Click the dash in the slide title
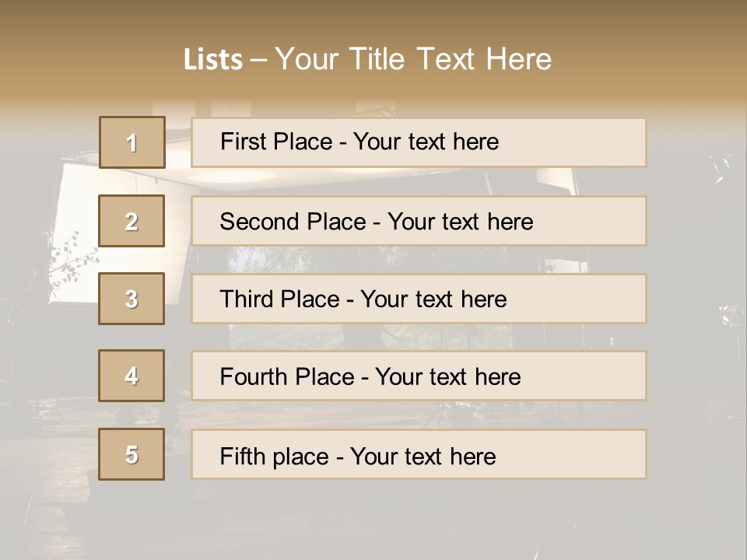 tap(258, 60)
